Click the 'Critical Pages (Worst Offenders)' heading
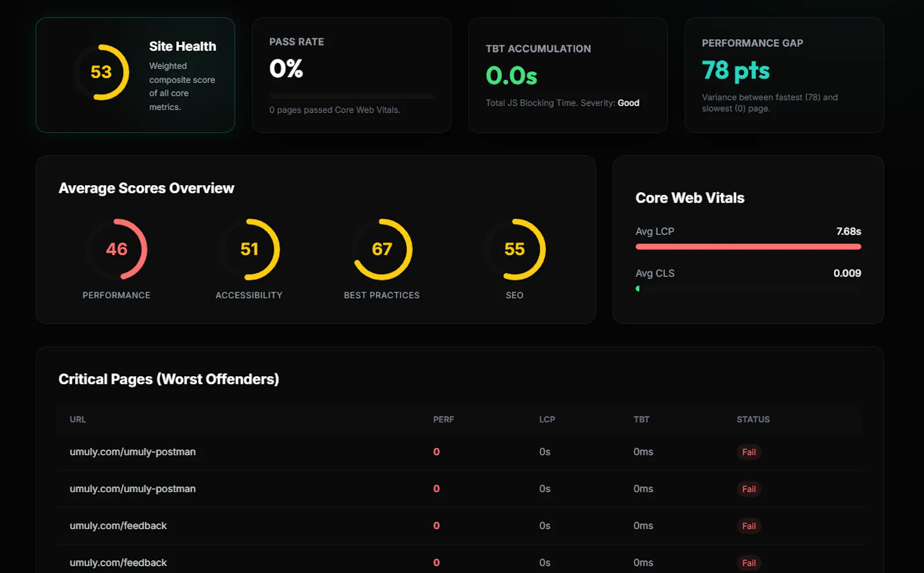 (x=169, y=379)
